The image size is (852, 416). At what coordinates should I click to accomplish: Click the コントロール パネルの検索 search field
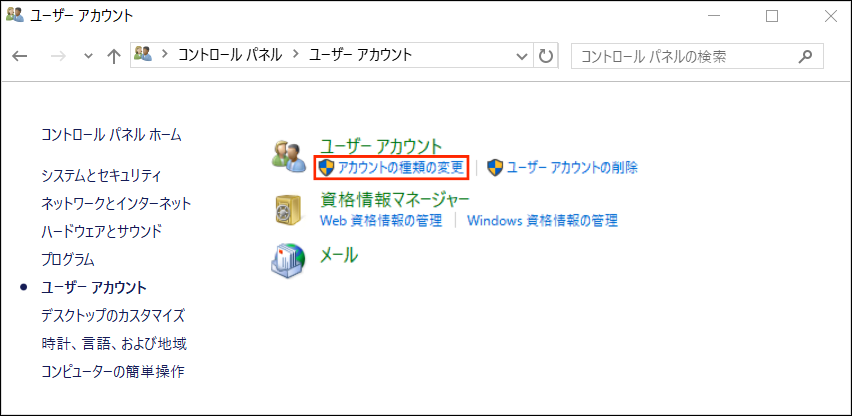685,56
